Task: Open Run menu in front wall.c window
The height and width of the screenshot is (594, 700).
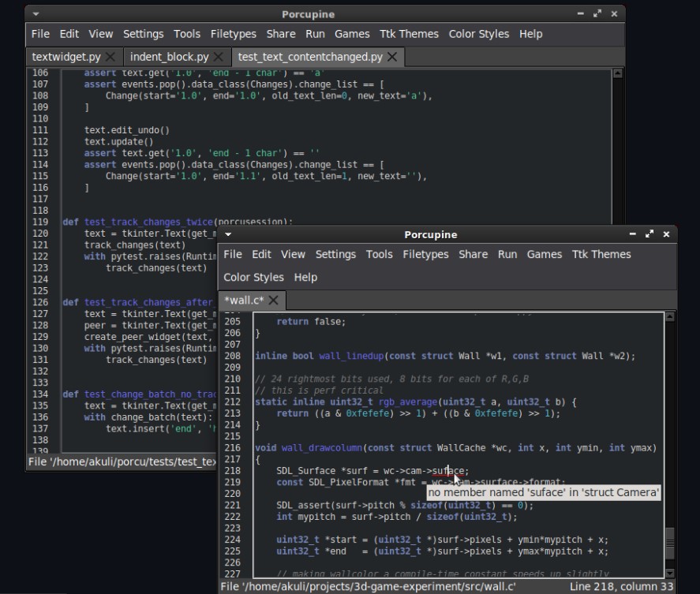Action: tap(507, 254)
